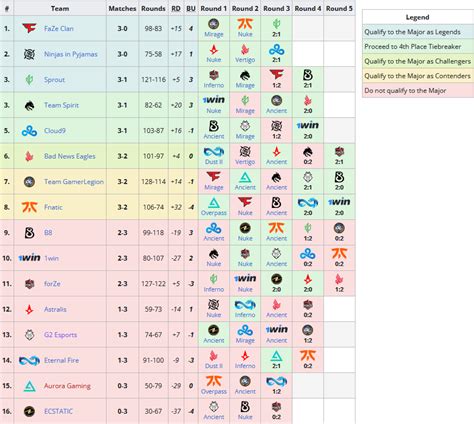Open the Sprout team link

click(54, 80)
